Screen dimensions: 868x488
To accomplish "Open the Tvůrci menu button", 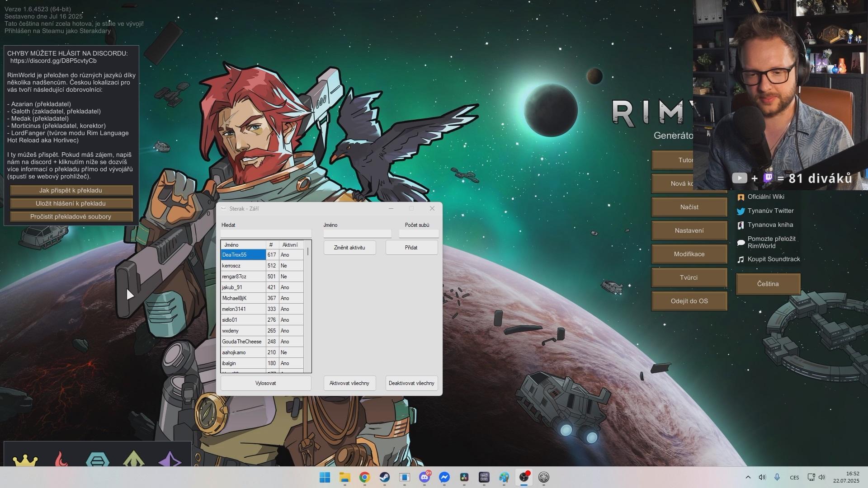I will (689, 277).
